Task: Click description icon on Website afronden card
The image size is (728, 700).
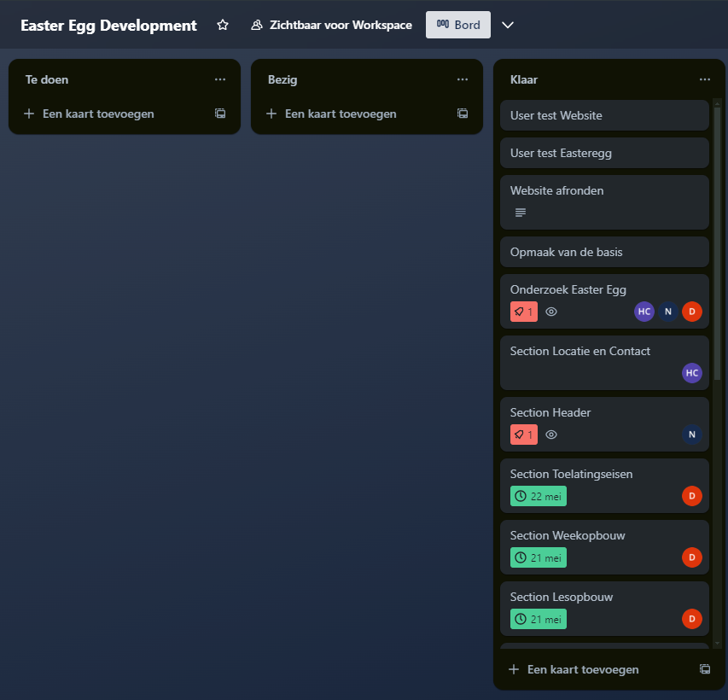Action: (521, 213)
